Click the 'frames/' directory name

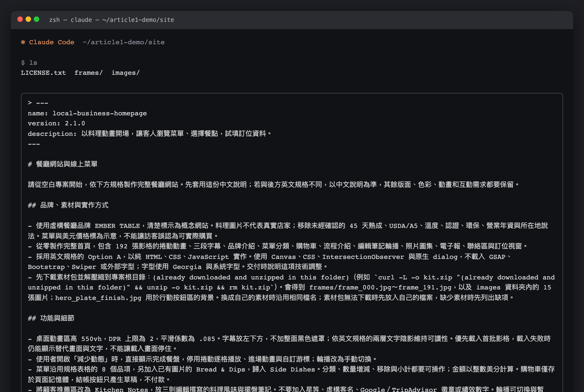[89, 73]
